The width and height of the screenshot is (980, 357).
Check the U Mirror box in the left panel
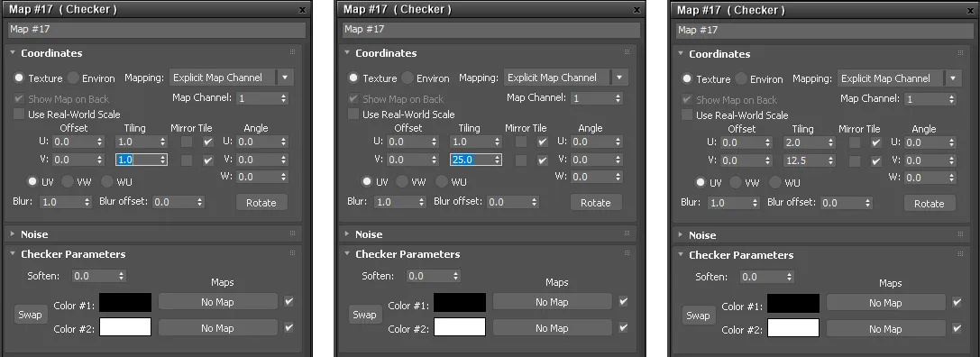[187, 142]
